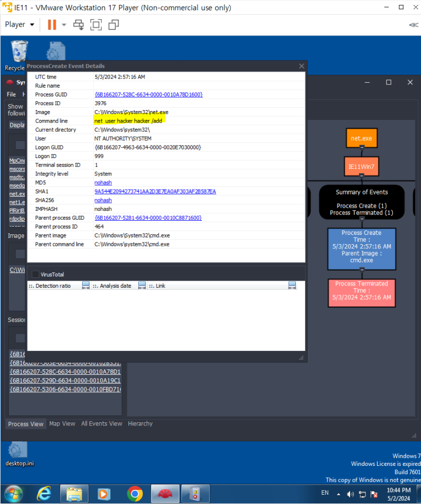This screenshot has height=504, width=421.
Task: Select the C:\Wi image path entry
Action: [x=17, y=270]
